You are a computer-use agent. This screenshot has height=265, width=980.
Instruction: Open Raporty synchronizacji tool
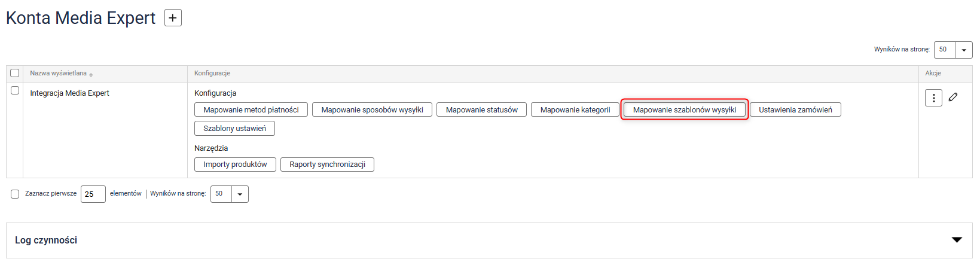pos(327,165)
